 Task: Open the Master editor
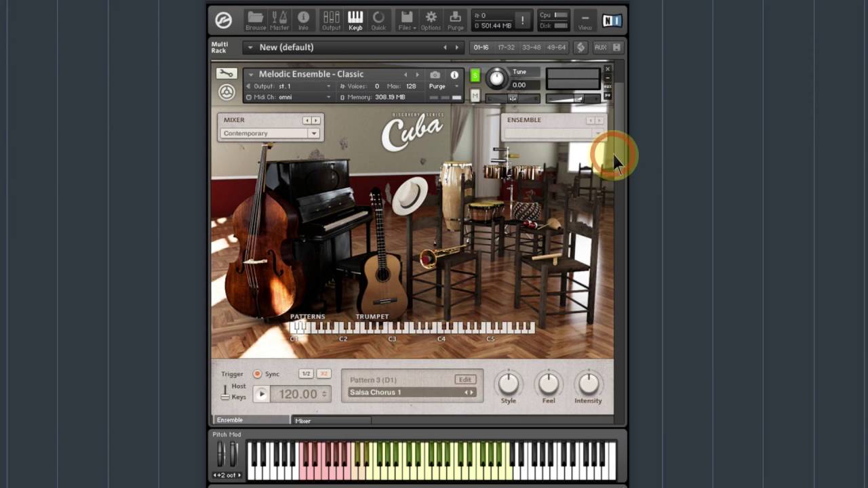point(279,20)
